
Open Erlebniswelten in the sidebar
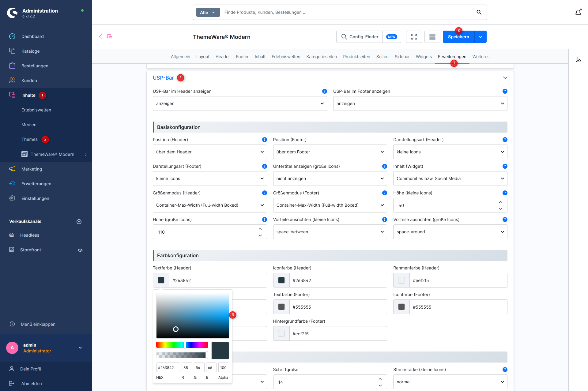[36, 110]
